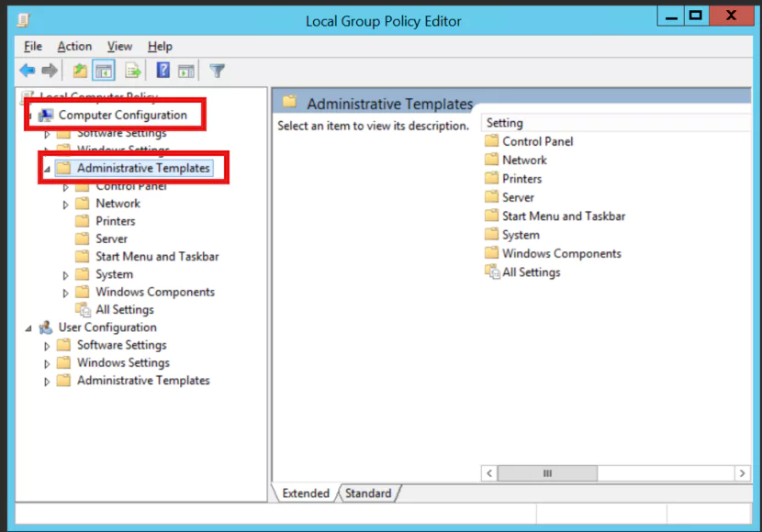Collapse the Administrative Templates node under Computer Configuration
Image resolution: width=762 pixels, height=532 pixels.
(x=47, y=170)
